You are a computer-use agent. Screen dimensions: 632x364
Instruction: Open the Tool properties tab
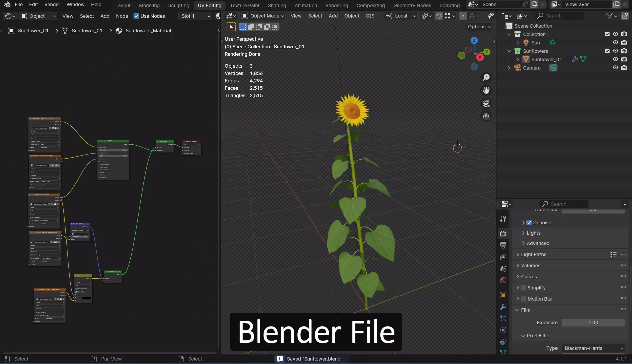pos(503,219)
